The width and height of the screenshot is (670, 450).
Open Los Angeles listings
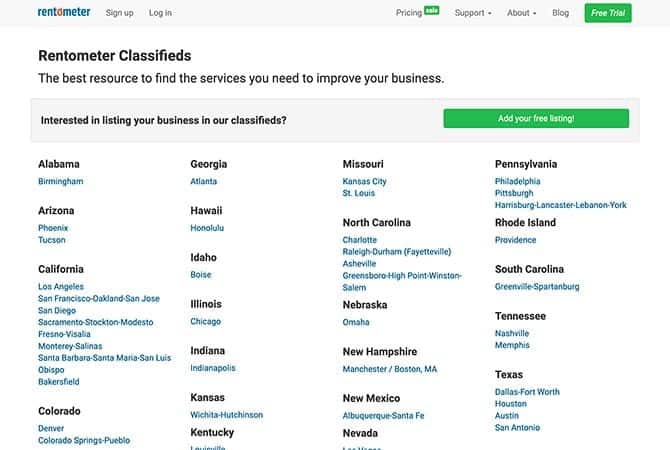61,287
